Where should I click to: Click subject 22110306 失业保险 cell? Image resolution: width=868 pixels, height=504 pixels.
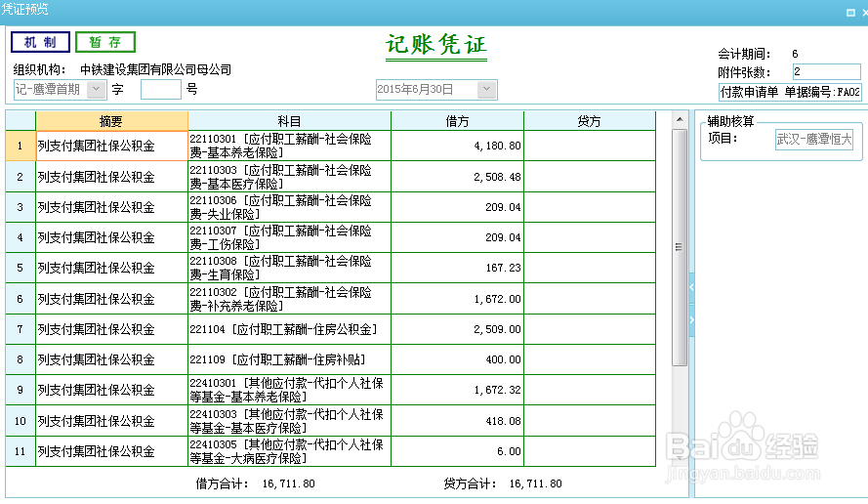click(290, 207)
